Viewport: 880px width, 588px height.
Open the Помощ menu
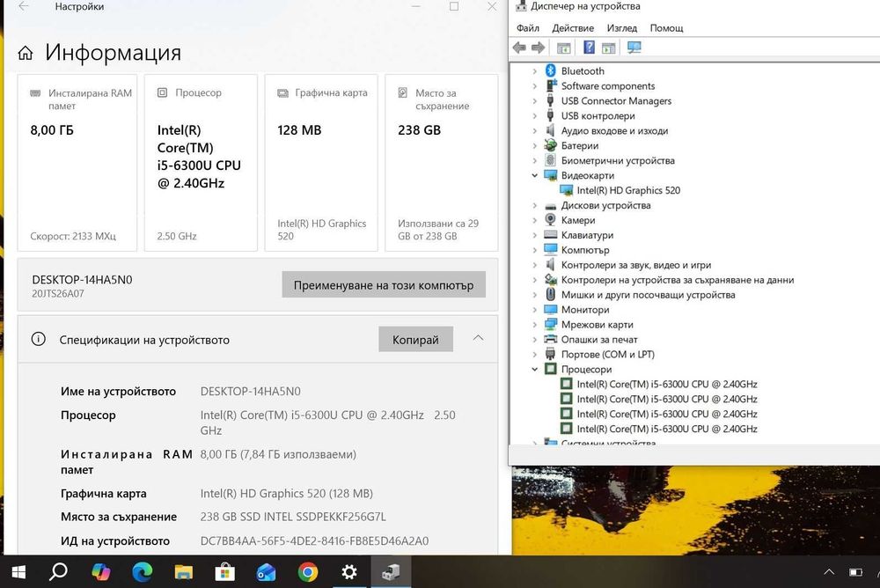click(x=667, y=28)
